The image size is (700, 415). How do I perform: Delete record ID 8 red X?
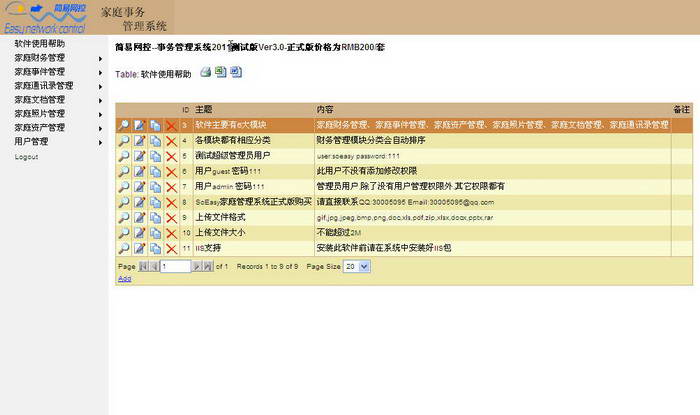click(x=171, y=202)
